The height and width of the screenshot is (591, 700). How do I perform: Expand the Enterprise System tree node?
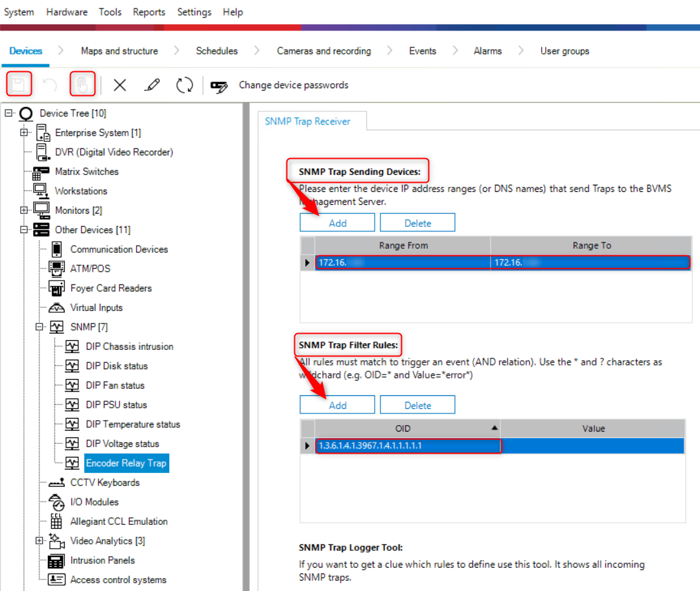25,133
